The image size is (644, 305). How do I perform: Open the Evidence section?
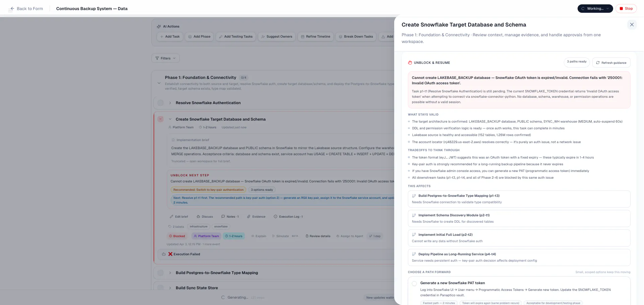coord(256,217)
